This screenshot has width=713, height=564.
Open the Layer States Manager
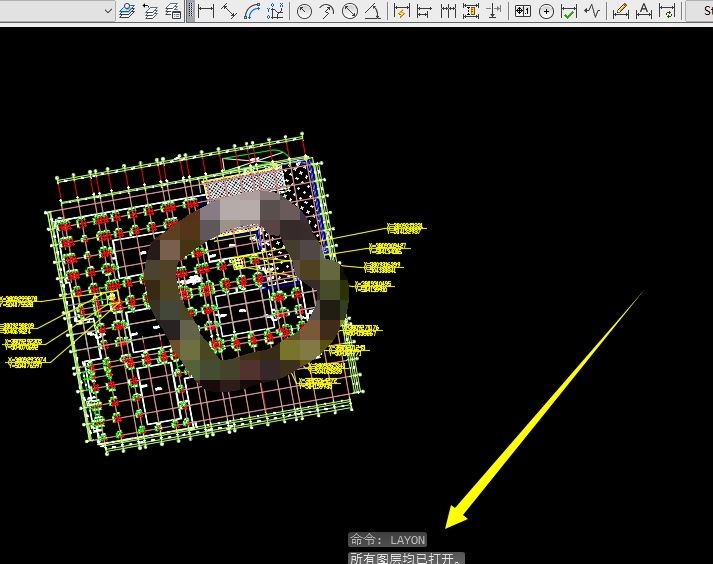173,12
